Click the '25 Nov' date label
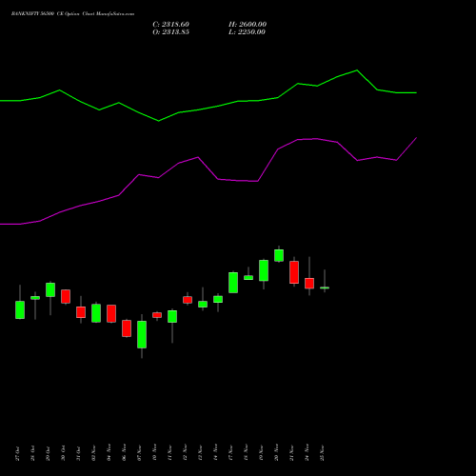 point(322,453)
